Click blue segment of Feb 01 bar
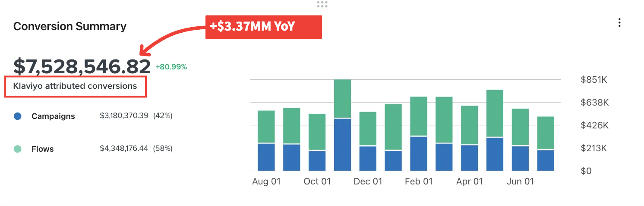The height and width of the screenshot is (206, 644). point(419,154)
